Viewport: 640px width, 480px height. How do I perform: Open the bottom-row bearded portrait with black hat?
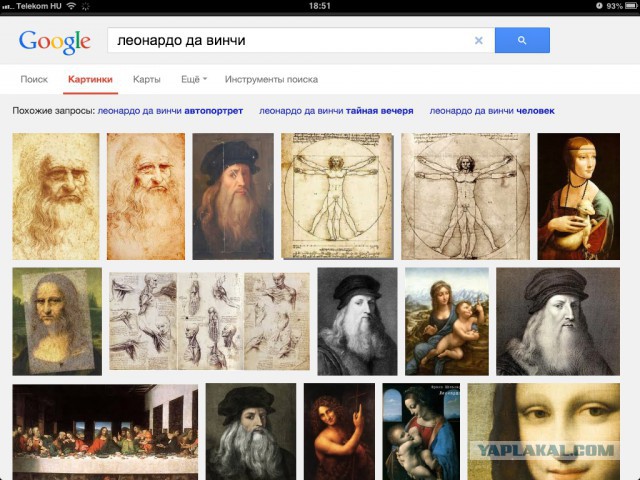tap(251, 432)
